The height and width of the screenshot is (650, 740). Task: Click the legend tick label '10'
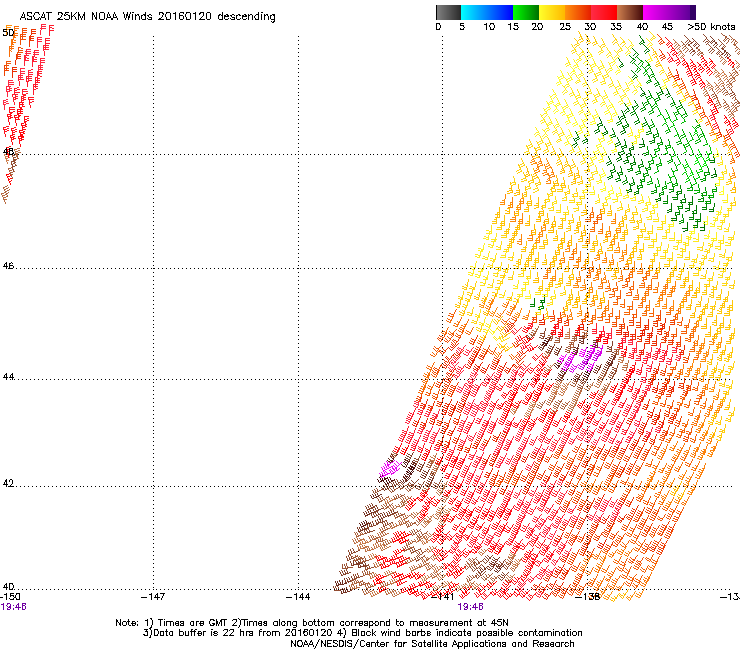coord(489,27)
